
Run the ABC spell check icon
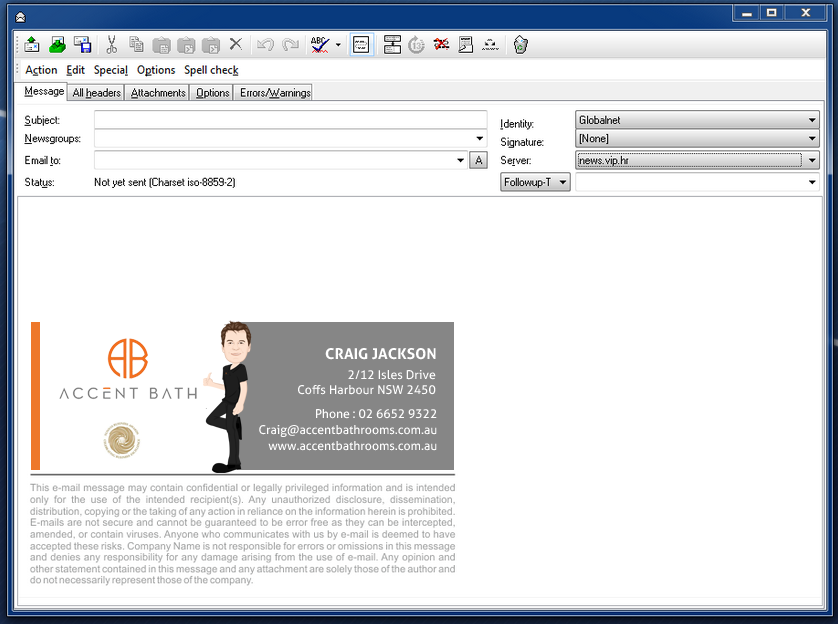click(x=320, y=45)
